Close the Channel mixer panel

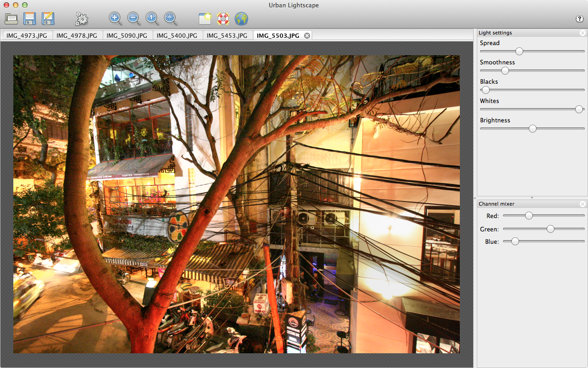click(x=582, y=204)
